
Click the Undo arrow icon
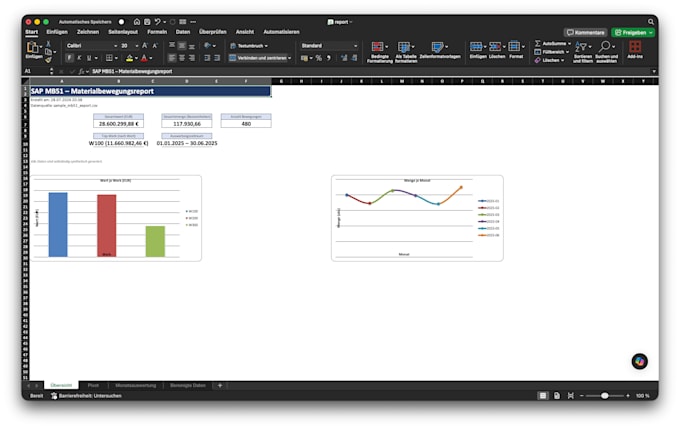pyautogui.click(x=157, y=22)
